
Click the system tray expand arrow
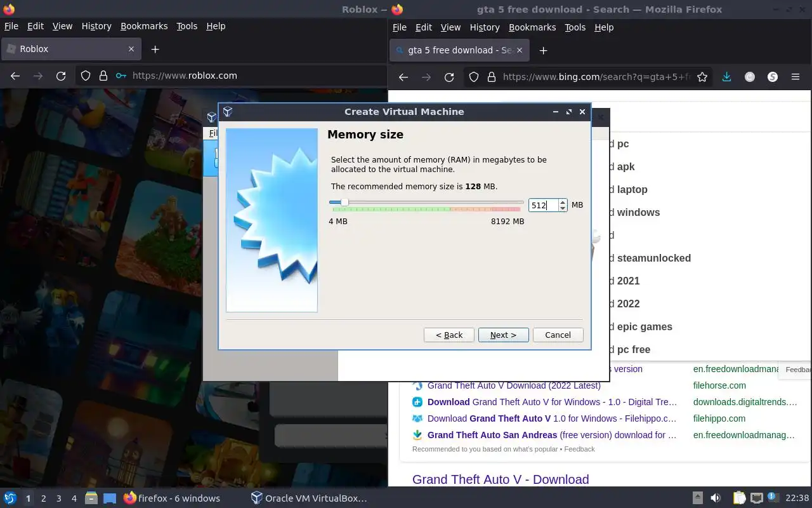[697, 498]
